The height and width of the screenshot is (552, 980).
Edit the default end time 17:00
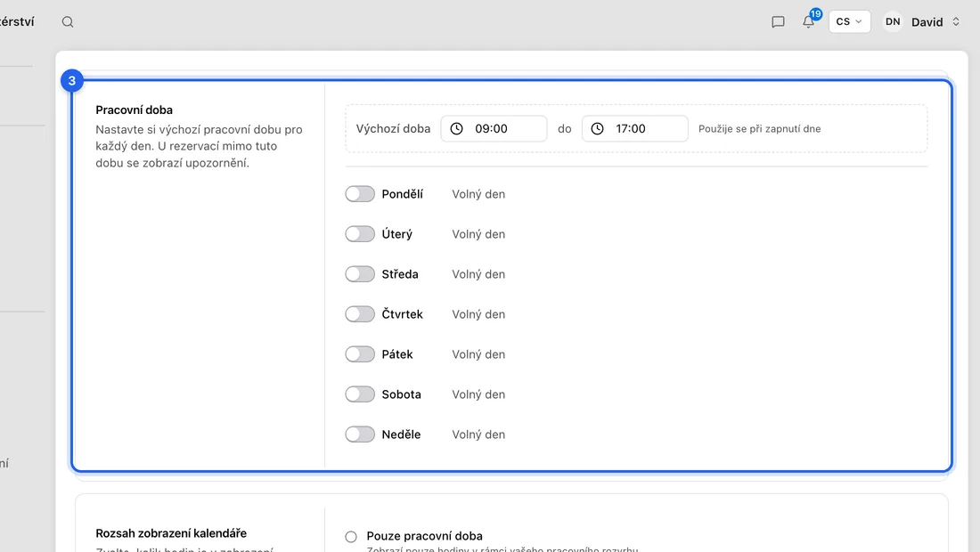tap(635, 128)
